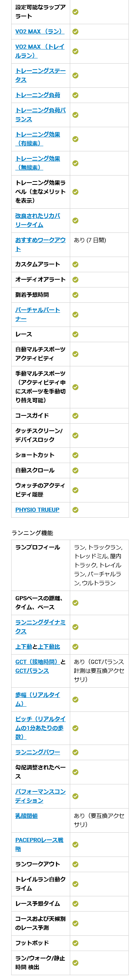Viewport: 140px width, 980px height.
Task: Click the checkmark icon beside カスタムアラート
Action: click(x=75, y=264)
